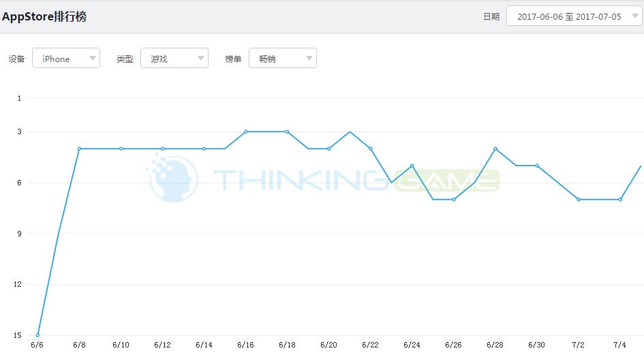Select the 7/2 data point at rank 7
This screenshot has height=355, width=644.
(579, 200)
